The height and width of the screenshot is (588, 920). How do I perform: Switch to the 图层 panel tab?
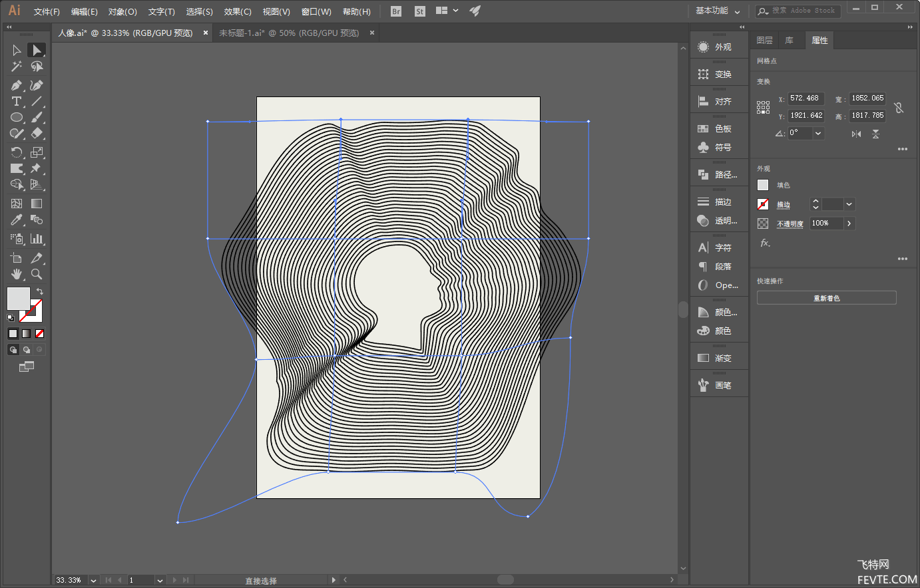point(764,41)
